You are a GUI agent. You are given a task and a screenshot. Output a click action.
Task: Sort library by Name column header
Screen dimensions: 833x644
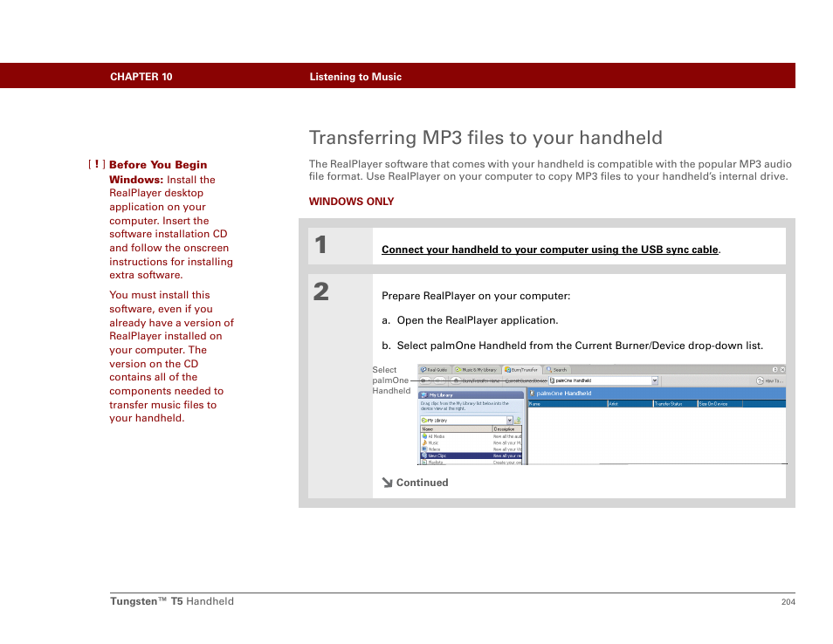coord(457,429)
